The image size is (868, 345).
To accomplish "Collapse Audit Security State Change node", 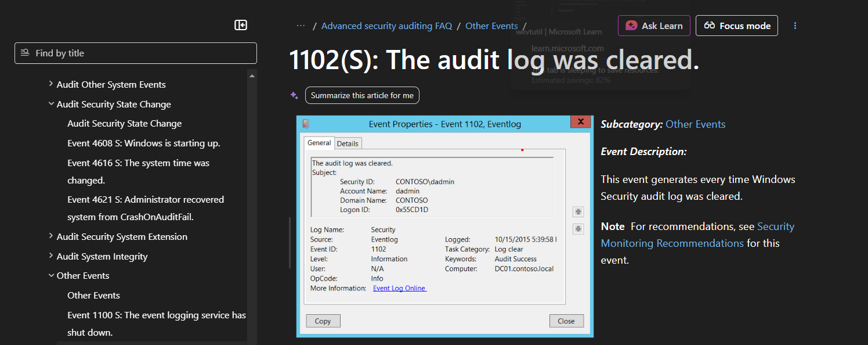I will click(51, 104).
